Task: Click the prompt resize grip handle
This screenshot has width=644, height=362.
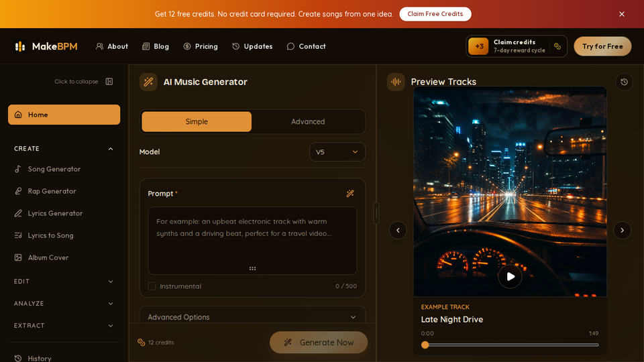Action: click(252, 268)
